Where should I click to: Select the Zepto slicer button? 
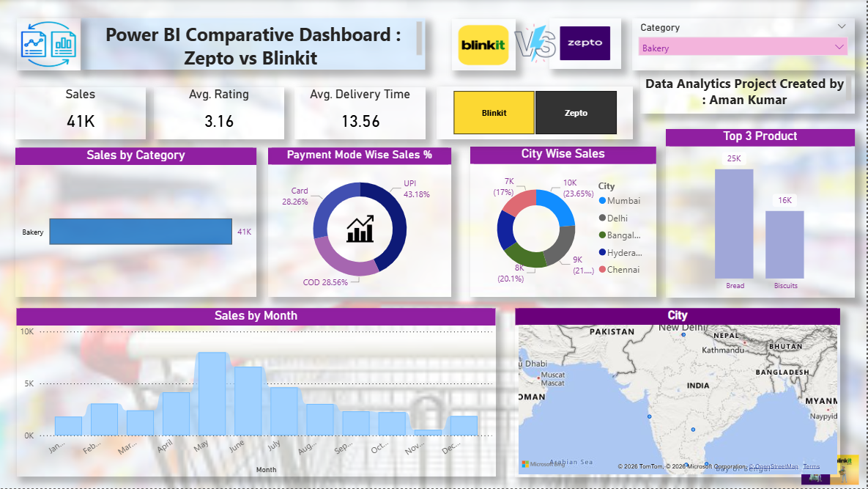point(575,113)
